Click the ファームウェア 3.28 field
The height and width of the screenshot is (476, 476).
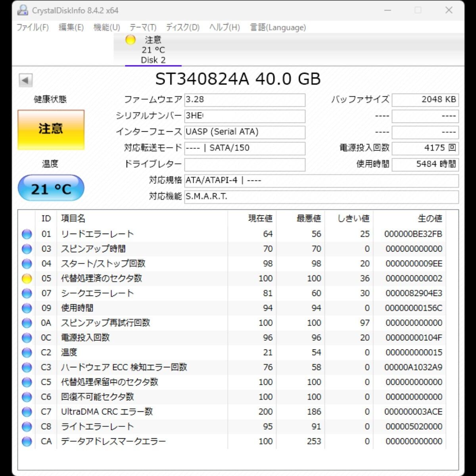(x=245, y=100)
